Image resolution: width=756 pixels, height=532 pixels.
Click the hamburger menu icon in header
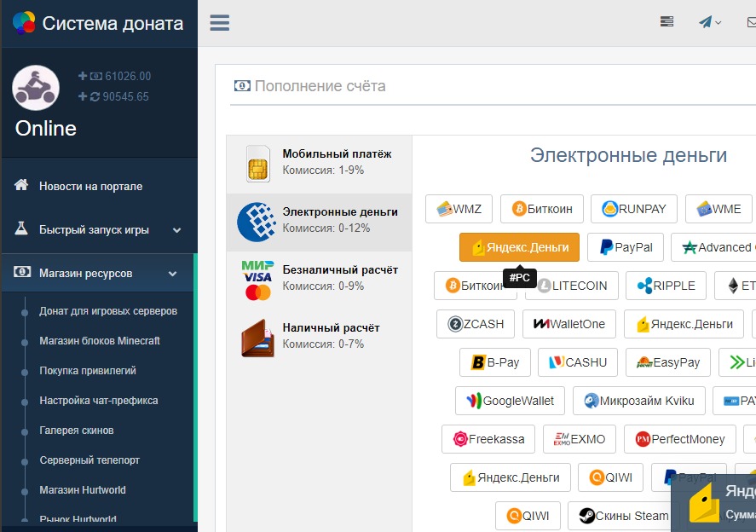pyautogui.click(x=220, y=23)
